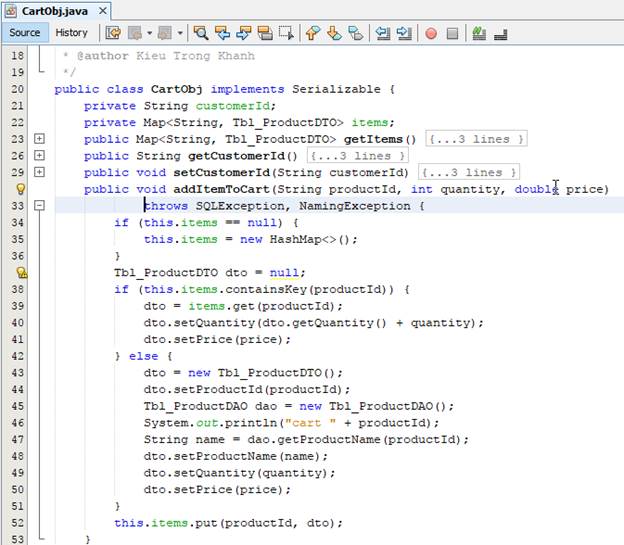
Task: Jump to Next Bookmark icon
Action: (334, 33)
